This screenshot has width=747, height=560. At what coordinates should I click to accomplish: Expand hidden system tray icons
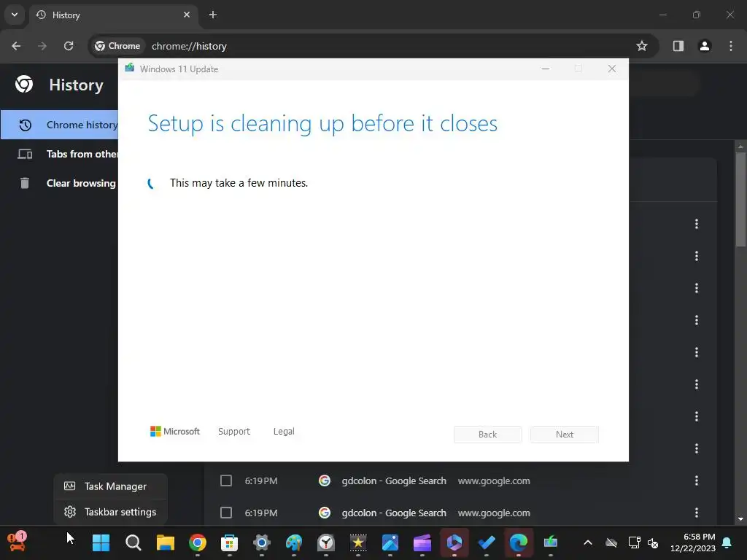click(588, 542)
